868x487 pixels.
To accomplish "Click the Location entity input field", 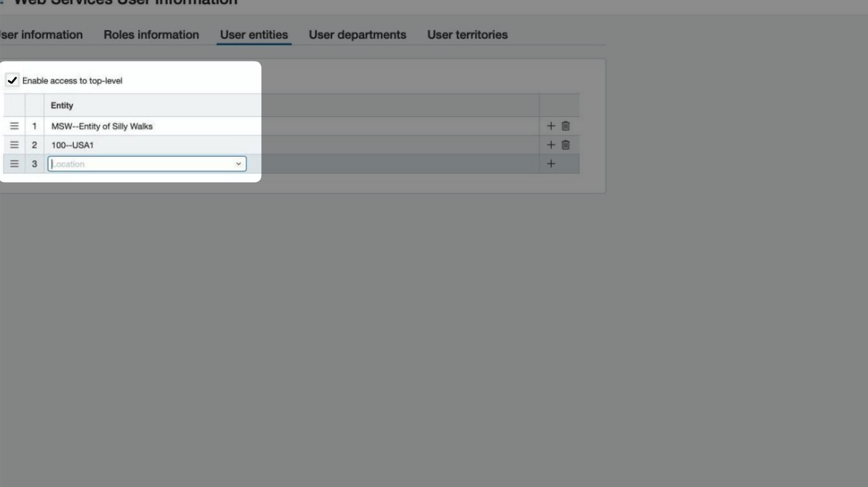I will click(141, 164).
